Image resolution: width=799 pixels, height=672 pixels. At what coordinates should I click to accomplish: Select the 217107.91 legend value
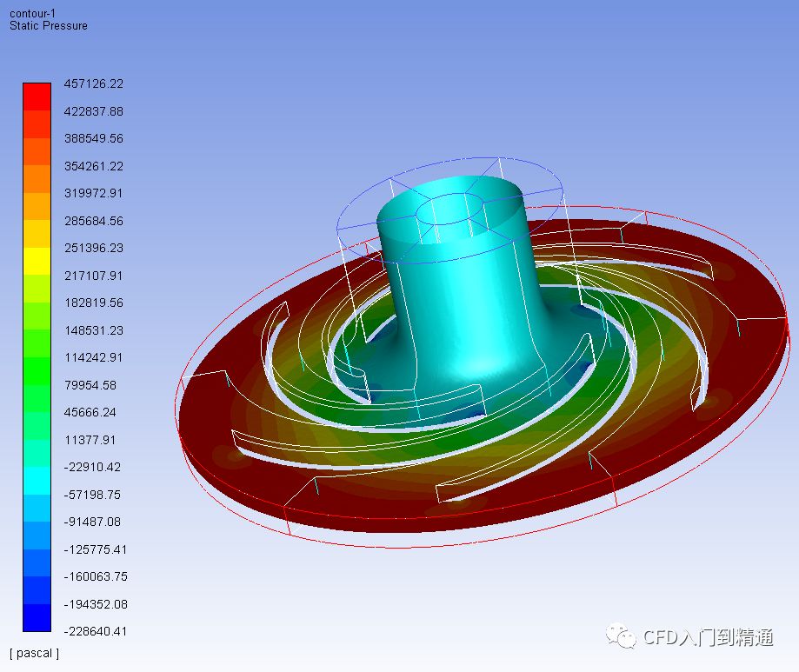(93, 276)
